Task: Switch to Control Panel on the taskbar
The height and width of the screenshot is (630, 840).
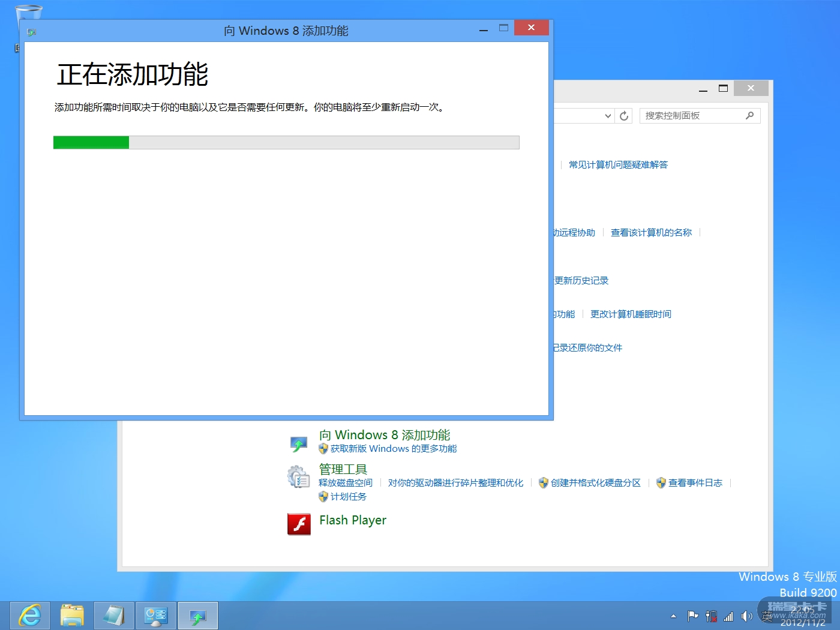Action: click(156, 616)
